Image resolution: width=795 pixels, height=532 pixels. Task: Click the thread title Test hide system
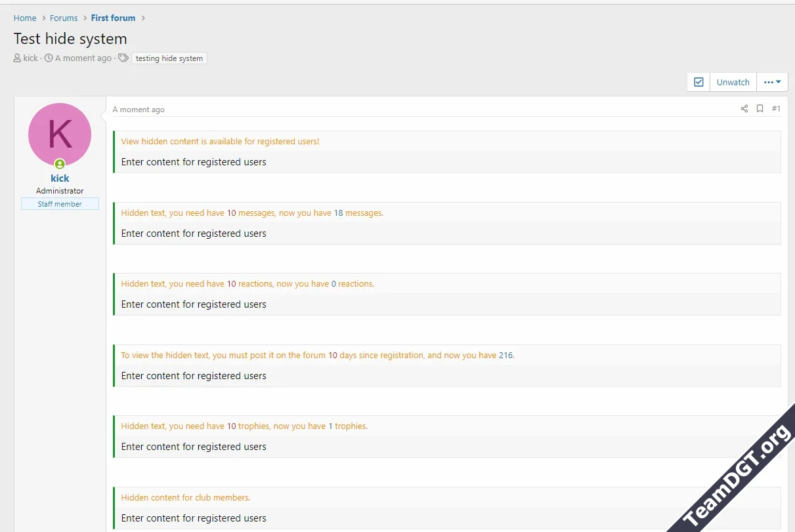tap(70, 39)
